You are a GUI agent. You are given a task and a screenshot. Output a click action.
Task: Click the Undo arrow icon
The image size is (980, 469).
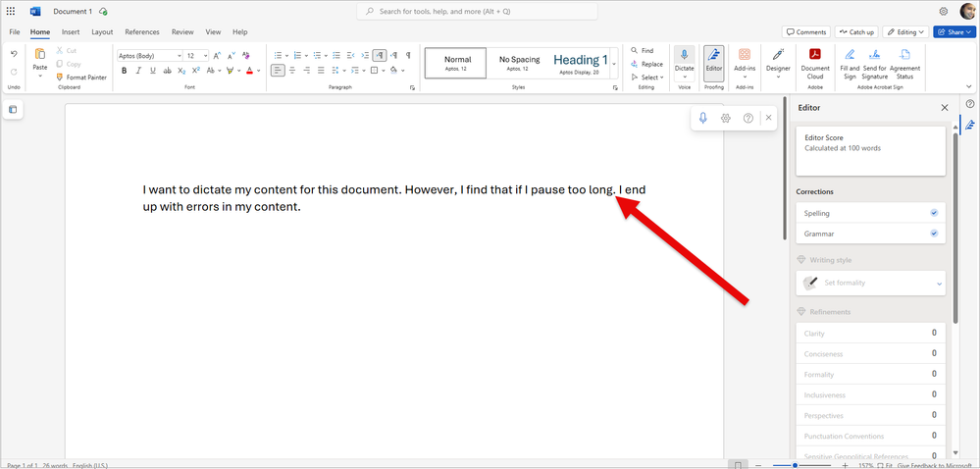point(14,54)
